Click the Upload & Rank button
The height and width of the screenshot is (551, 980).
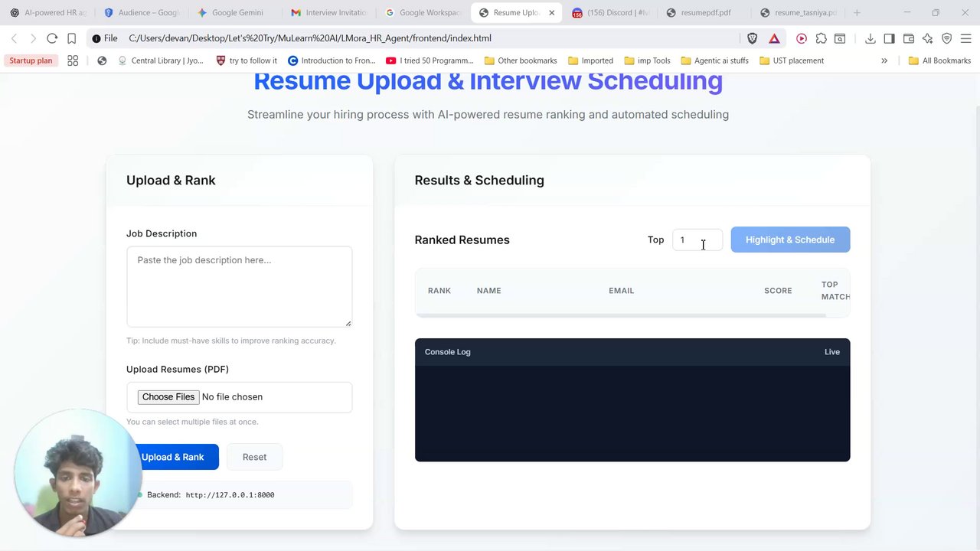tap(172, 457)
